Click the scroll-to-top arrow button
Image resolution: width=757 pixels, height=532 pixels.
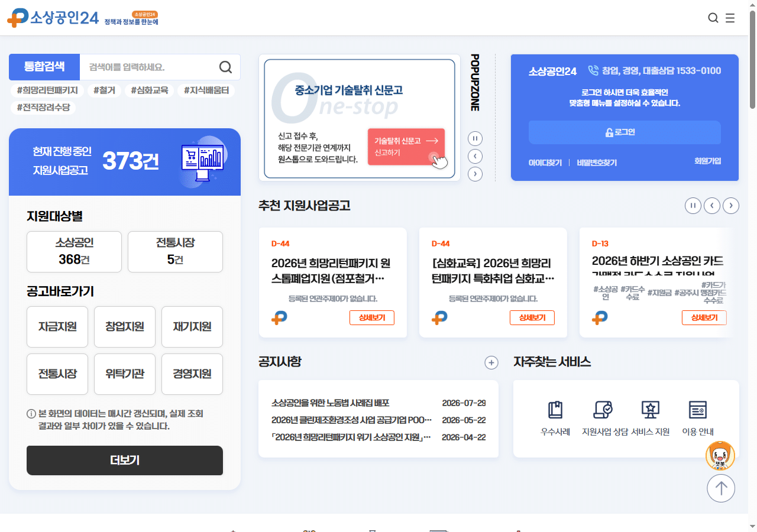click(721, 488)
